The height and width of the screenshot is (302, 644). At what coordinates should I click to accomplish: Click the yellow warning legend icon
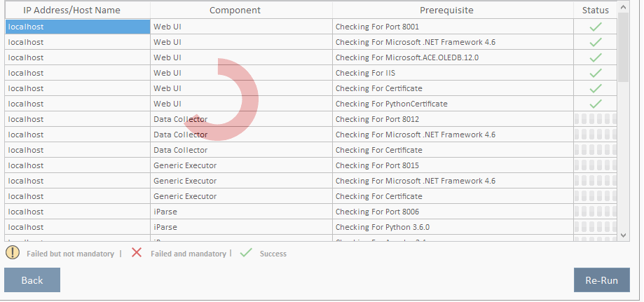click(x=13, y=253)
